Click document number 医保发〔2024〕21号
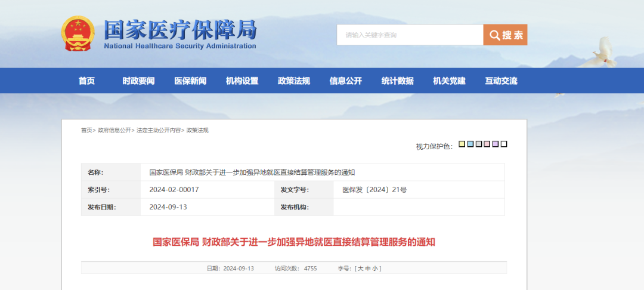 pyautogui.click(x=374, y=190)
